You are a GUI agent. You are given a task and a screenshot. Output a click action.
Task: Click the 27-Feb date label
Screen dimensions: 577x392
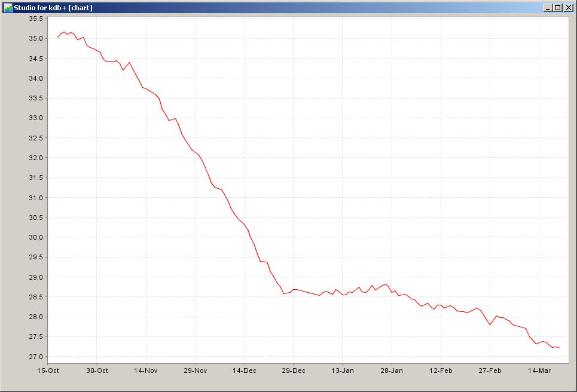[490, 370]
